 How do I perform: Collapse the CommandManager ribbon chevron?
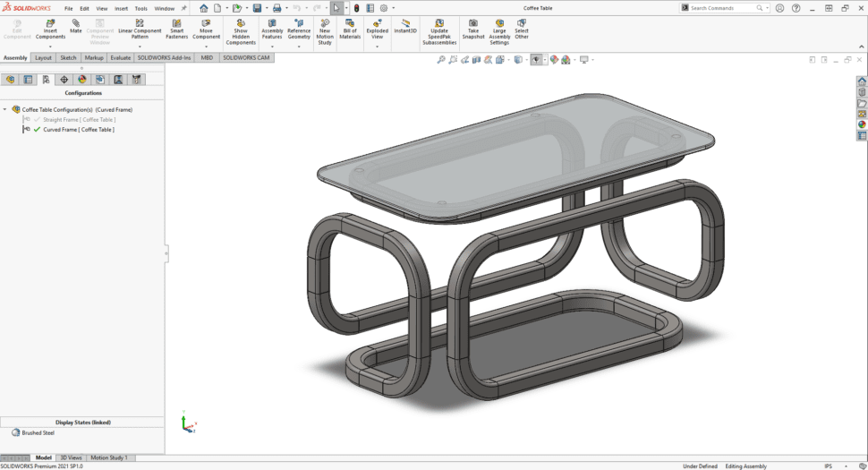tap(862, 47)
